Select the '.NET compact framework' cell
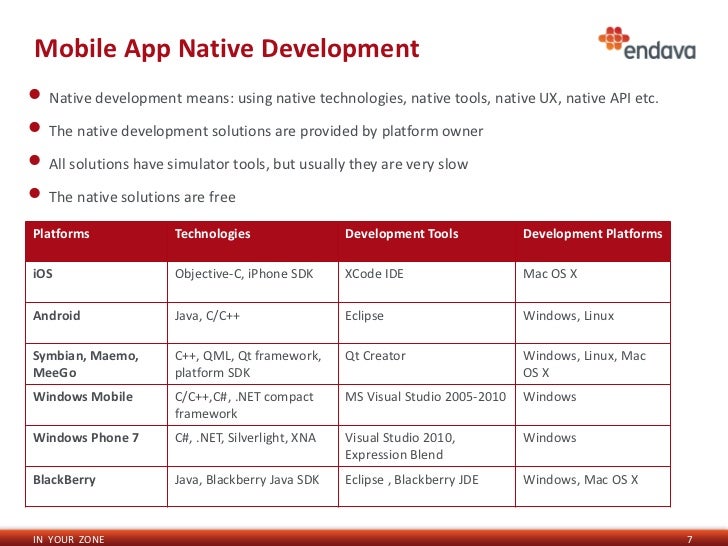The image size is (728, 546). [253, 404]
